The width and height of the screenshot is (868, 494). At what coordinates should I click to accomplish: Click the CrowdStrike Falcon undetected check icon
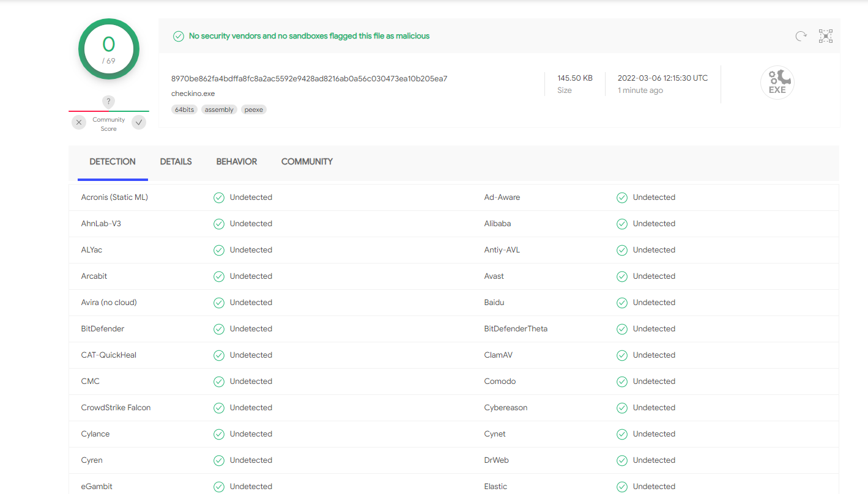219,408
